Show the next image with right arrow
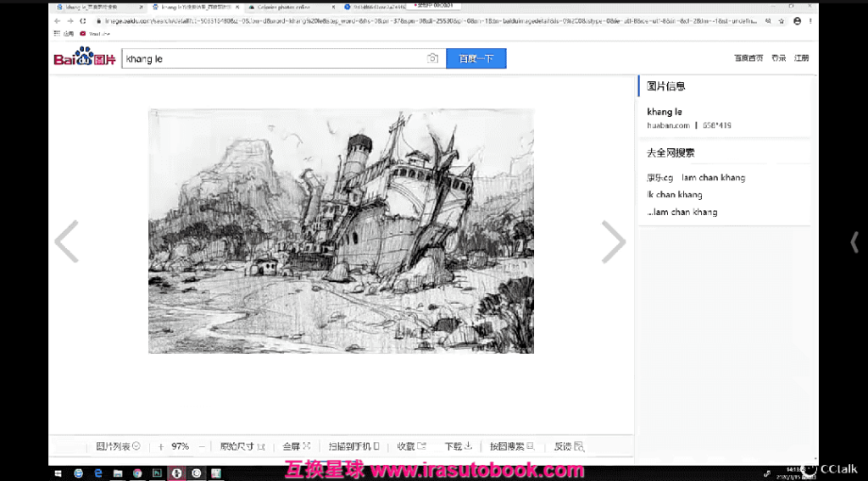 614,241
